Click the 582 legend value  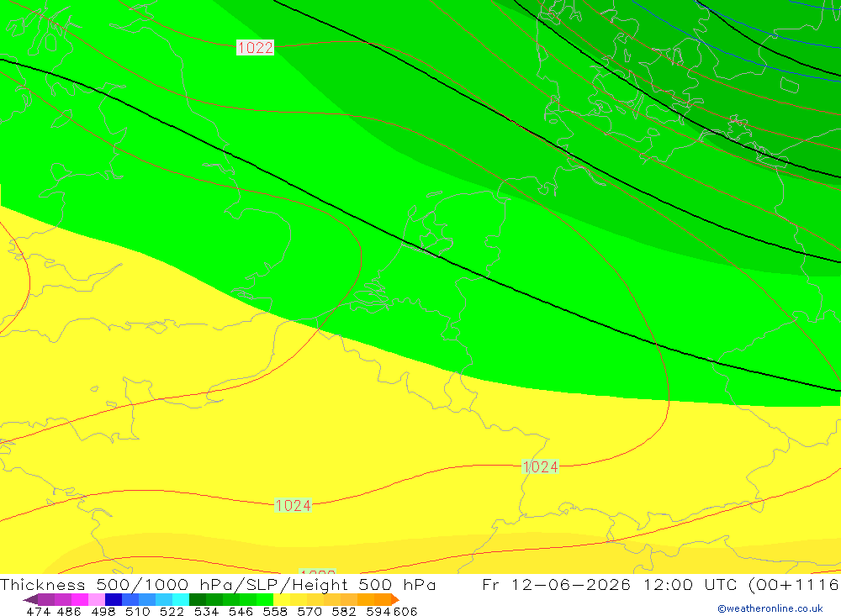click(344, 612)
